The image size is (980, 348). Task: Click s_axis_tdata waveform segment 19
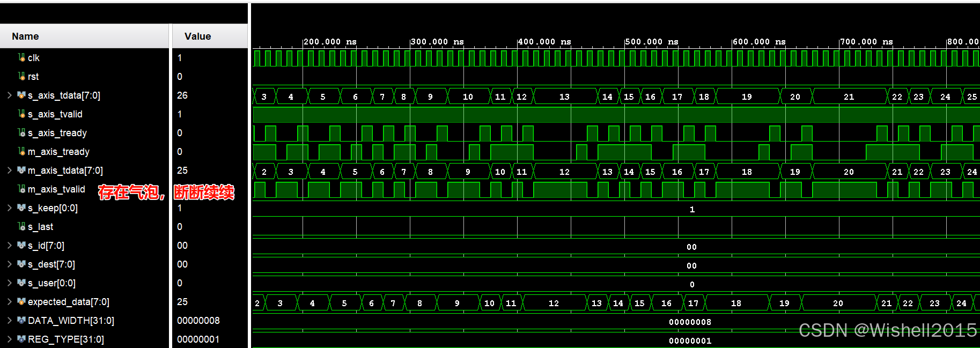[747, 97]
